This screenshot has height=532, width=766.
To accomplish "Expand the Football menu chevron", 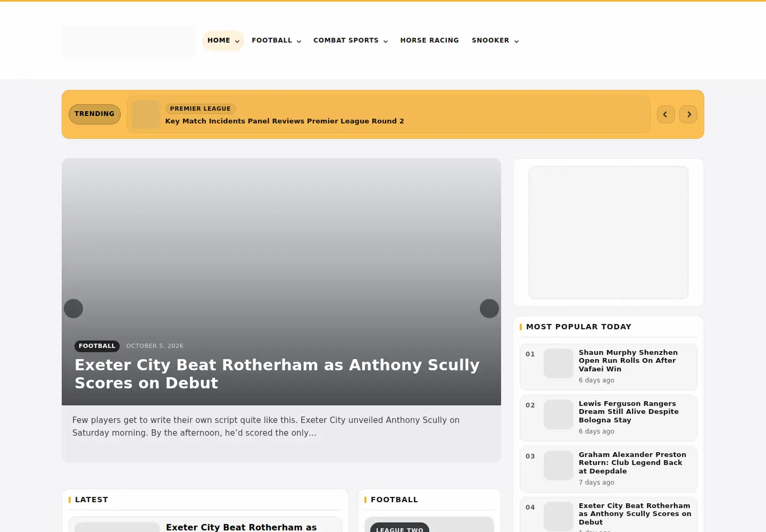I will 299,41.
